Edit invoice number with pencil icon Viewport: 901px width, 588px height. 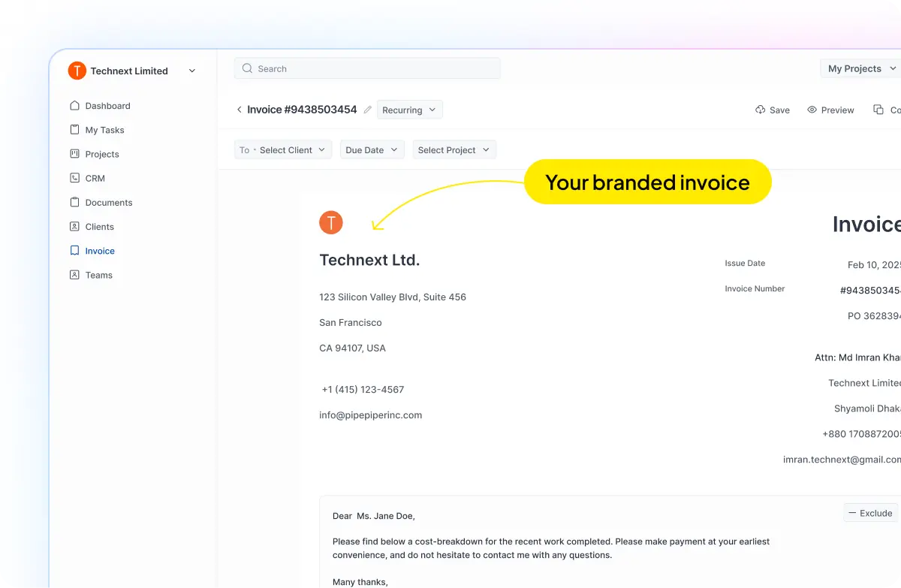pyautogui.click(x=367, y=110)
